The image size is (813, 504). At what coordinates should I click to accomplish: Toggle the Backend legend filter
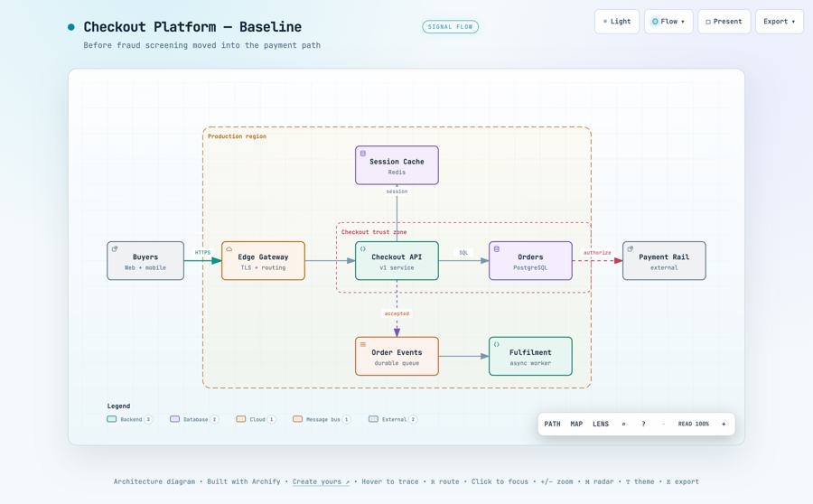(x=129, y=419)
